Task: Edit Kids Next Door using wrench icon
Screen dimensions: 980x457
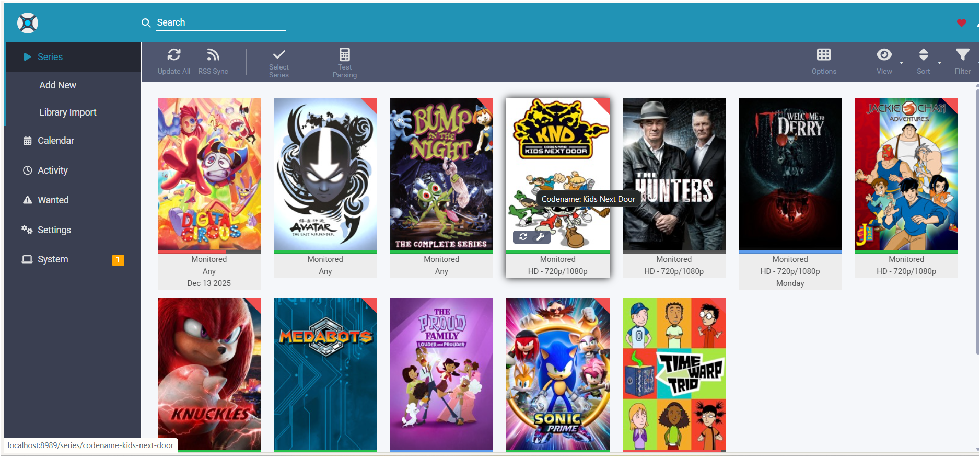Action: pyautogui.click(x=541, y=237)
